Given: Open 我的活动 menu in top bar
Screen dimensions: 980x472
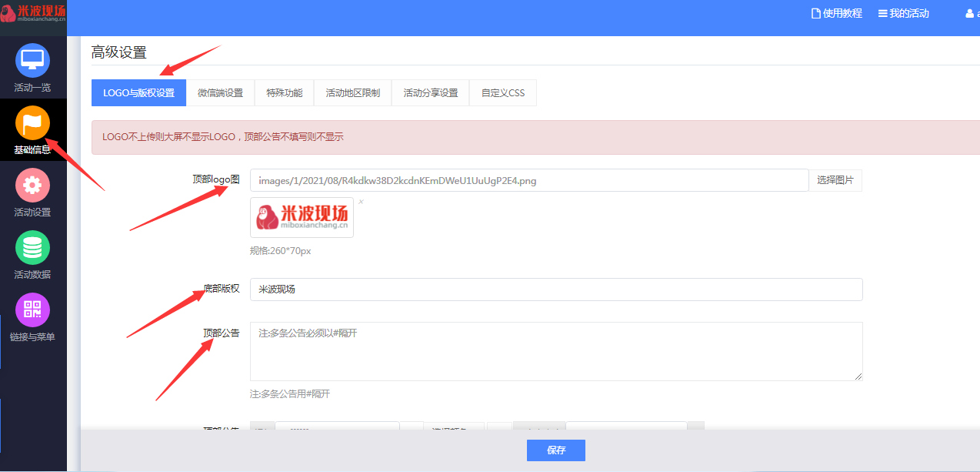Looking at the screenshot, I should point(903,14).
